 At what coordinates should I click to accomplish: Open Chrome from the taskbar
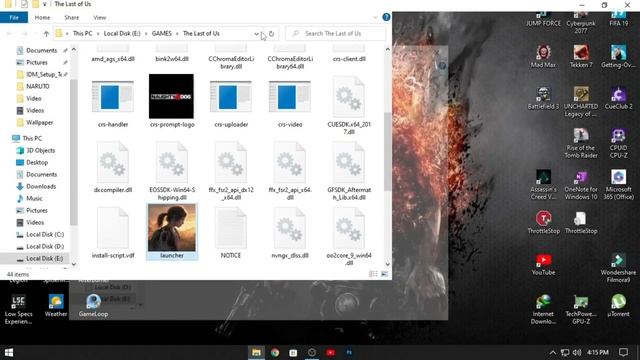(x=275, y=353)
